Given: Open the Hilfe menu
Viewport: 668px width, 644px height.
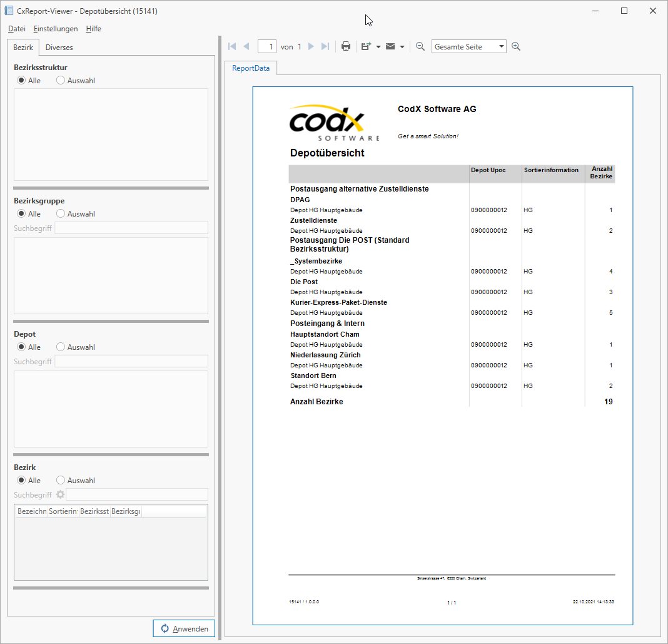Looking at the screenshot, I should pyautogui.click(x=94, y=29).
